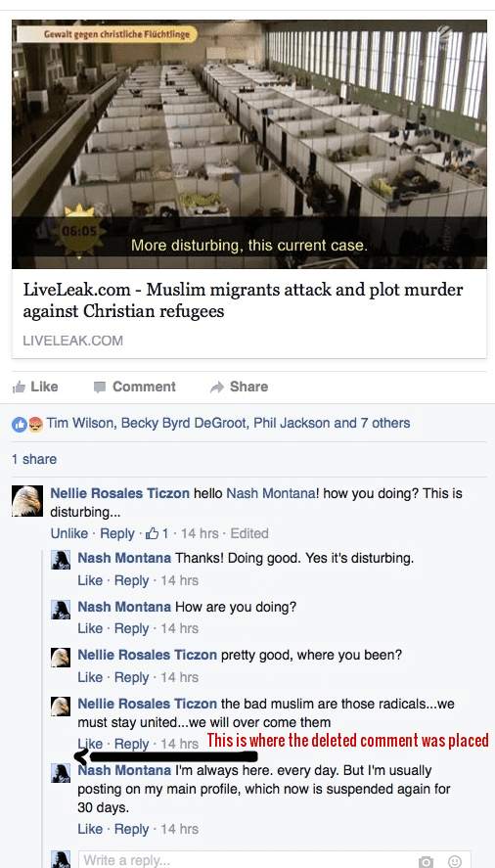This screenshot has width=495, height=868.
Task: Click the emoji smiley icon in the reply box
Action: click(455, 861)
